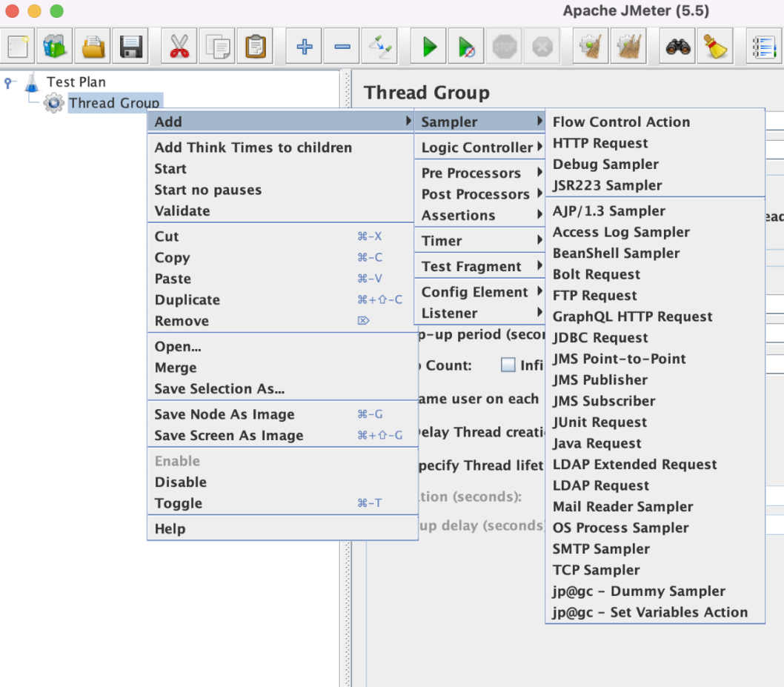
Task: Click the New test plan toolbar icon
Action: coord(18,47)
